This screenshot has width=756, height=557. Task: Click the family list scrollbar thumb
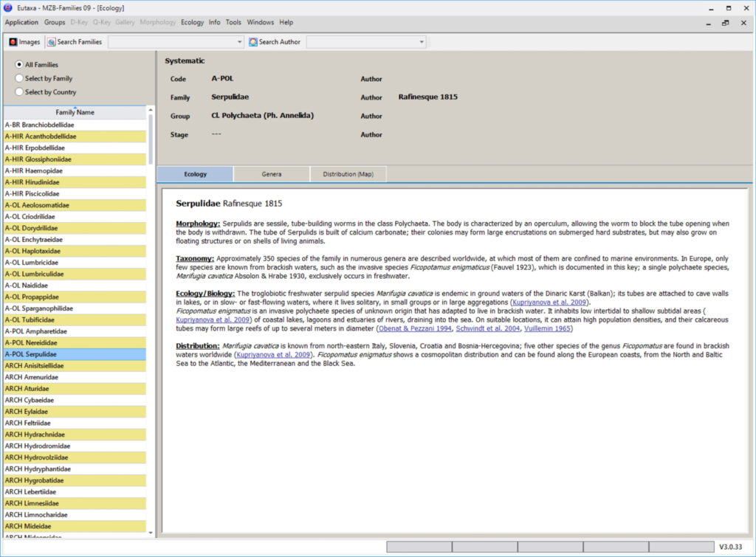pyautogui.click(x=151, y=139)
